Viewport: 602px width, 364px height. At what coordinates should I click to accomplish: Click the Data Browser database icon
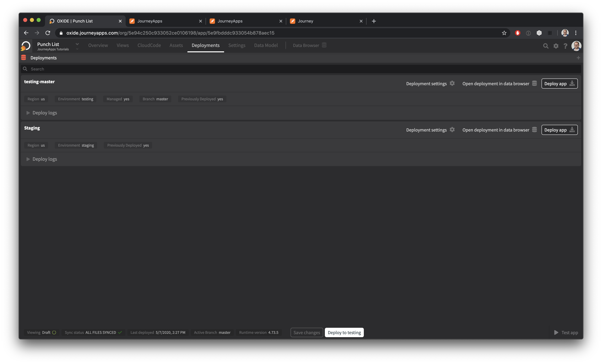point(324,45)
